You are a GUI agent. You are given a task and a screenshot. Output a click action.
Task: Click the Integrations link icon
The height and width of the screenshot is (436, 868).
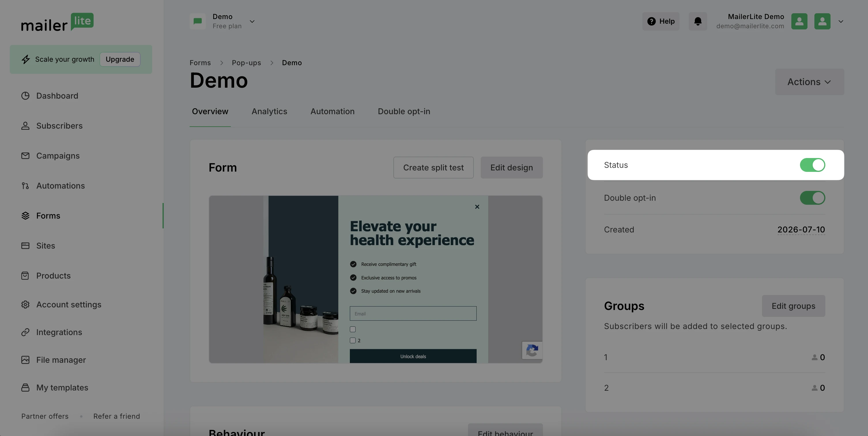(25, 332)
